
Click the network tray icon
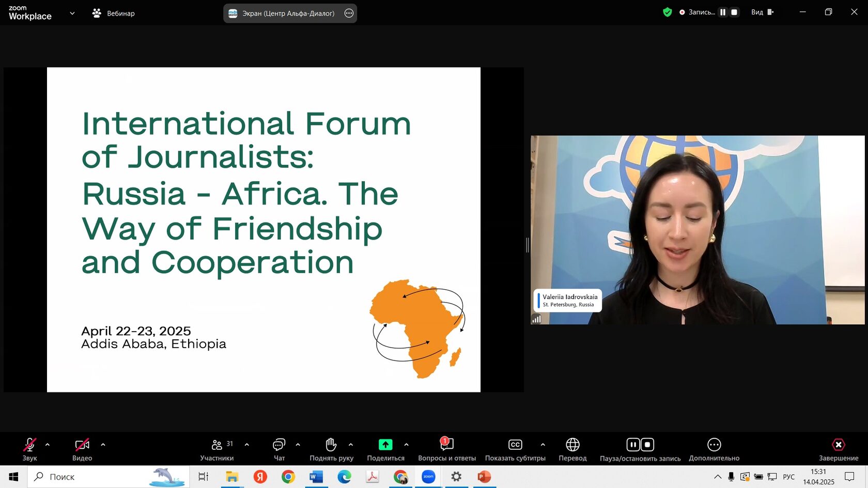click(772, 477)
